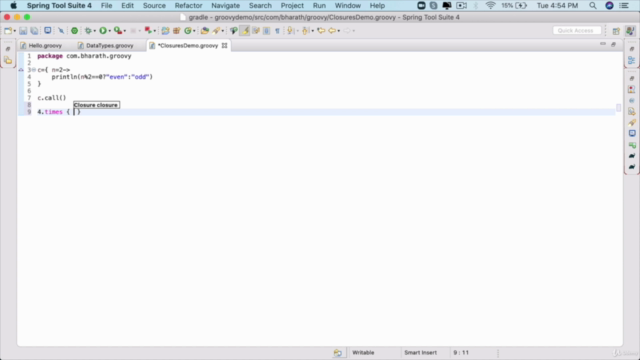Expand the Next Annotation dropdown arrow
The width and height of the screenshot is (640, 360).
coord(297,31)
